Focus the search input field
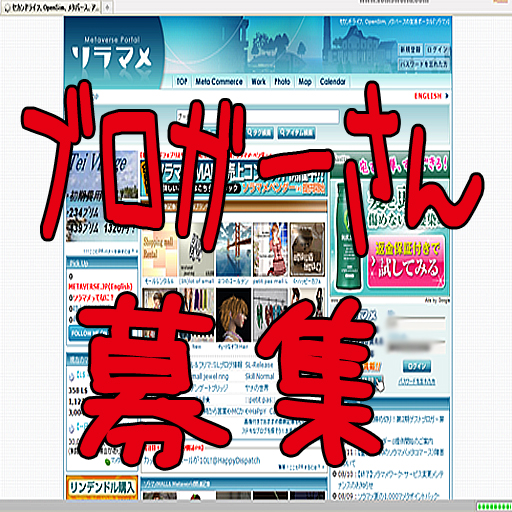The width and height of the screenshot is (512, 512). pos(257,117)
